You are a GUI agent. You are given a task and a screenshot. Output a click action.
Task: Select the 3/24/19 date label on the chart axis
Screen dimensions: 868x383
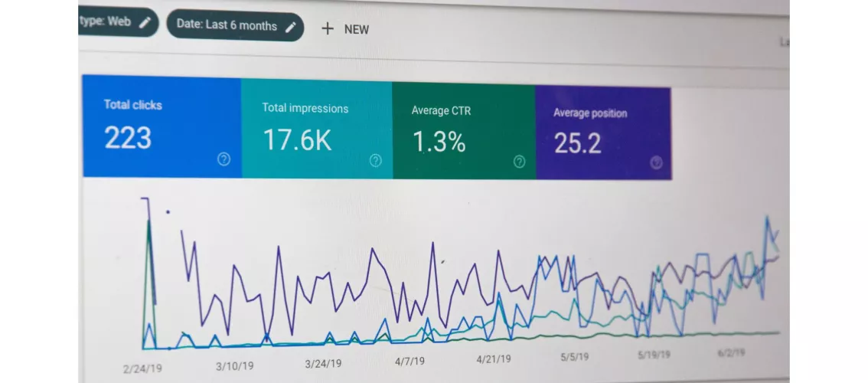point(323,363)
